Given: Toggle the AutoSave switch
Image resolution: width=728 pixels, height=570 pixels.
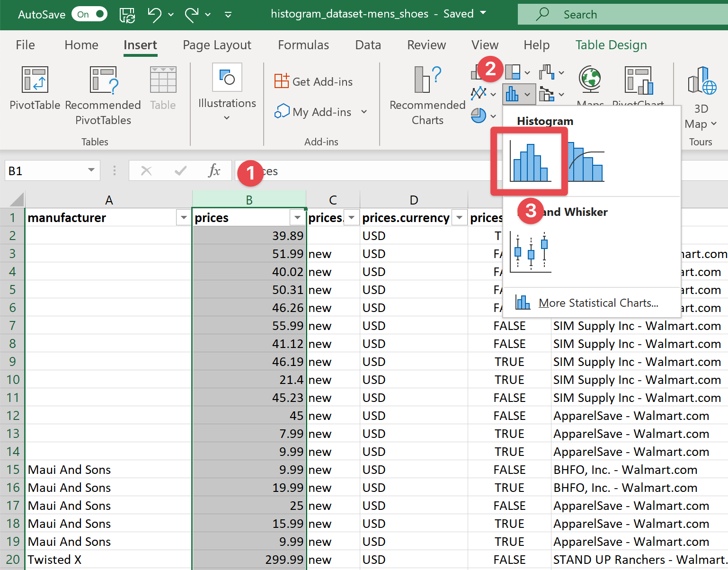Looking at the screenshot, I should tap(89, 15).
